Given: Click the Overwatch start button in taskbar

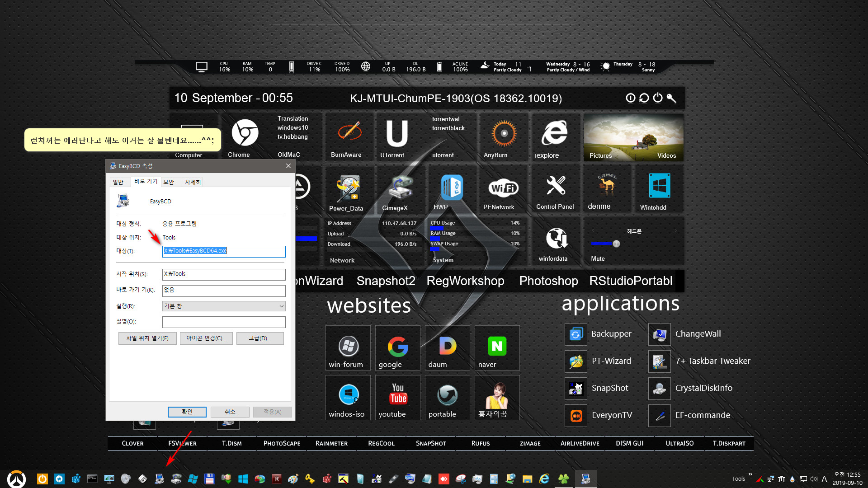Looking at the screenshot, I should tap(16, 479).
